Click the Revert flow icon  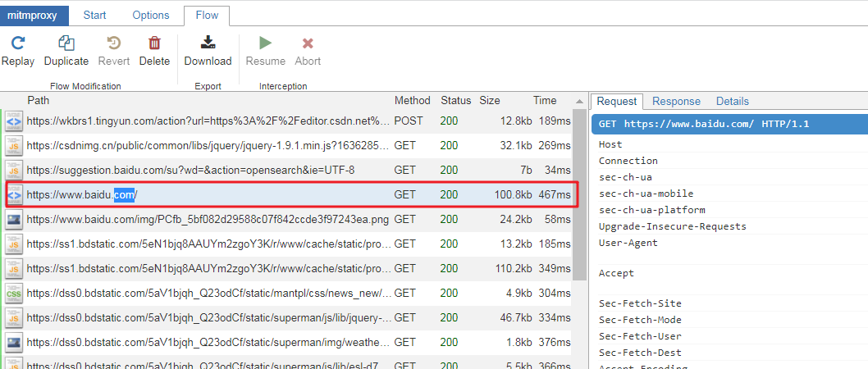[x=114, y=43]
